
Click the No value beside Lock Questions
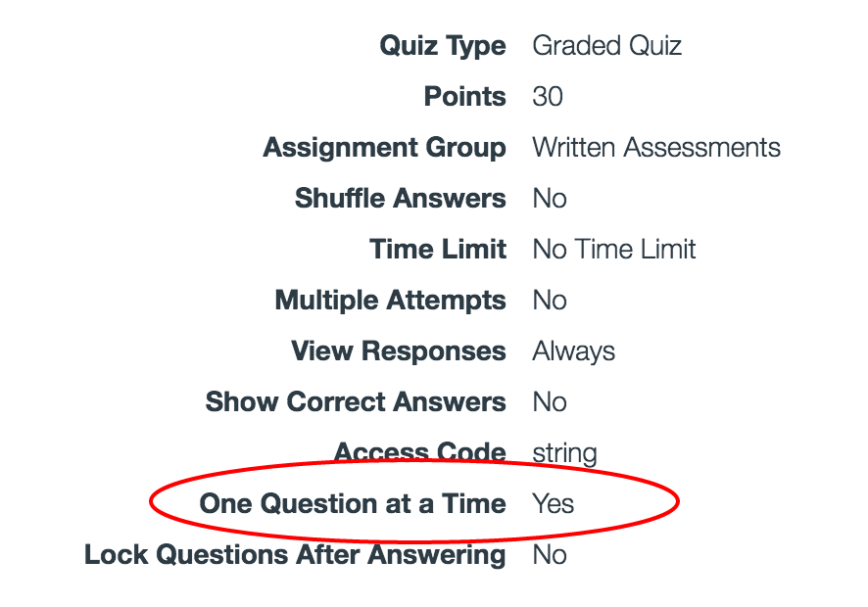coord(550,555)
